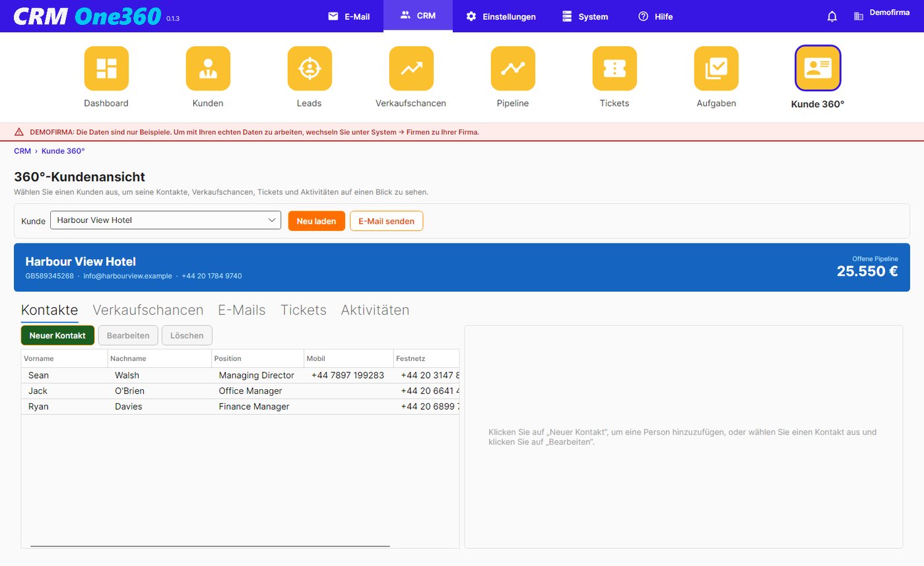Click the Kunde 360° breadcrumb link
Image resolution: width=924 pixels, height=566 pixels.
63,151
